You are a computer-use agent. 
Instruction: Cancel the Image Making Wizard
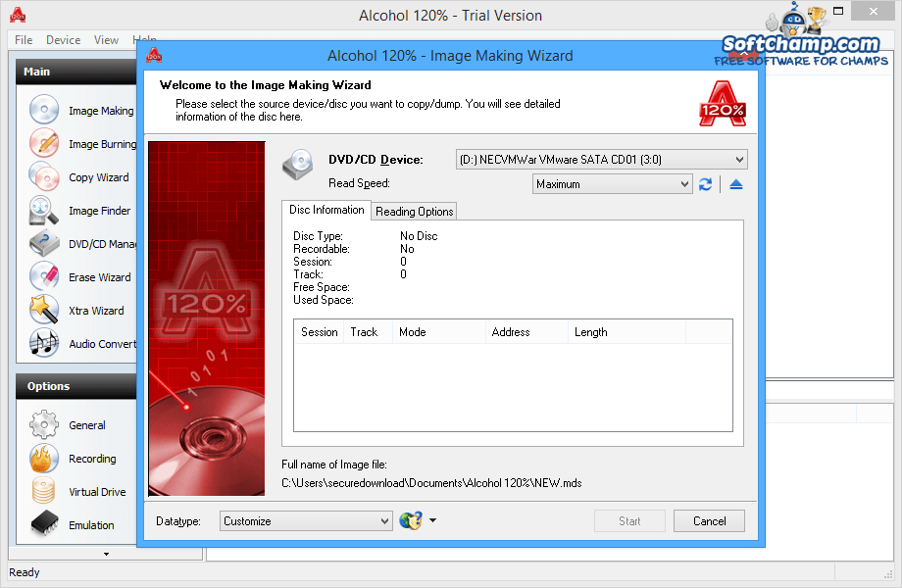tap(709, 520)
